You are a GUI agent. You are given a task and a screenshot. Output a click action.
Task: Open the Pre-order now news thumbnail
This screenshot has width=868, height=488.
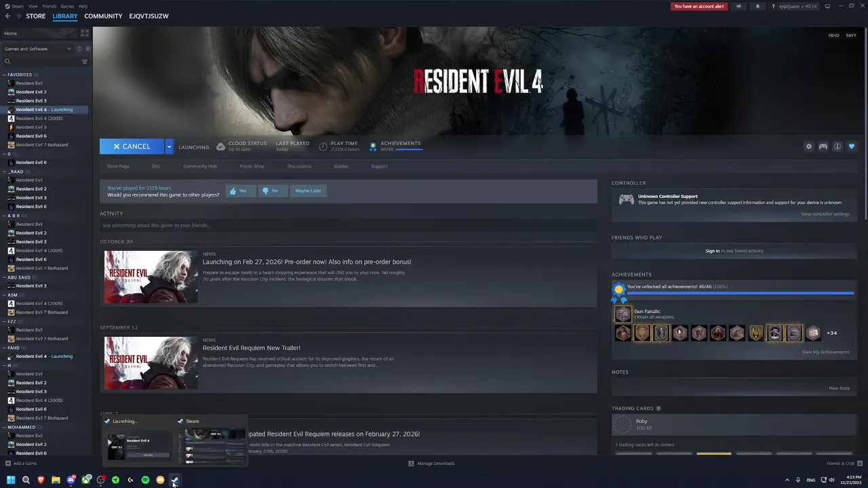[151, 277]
